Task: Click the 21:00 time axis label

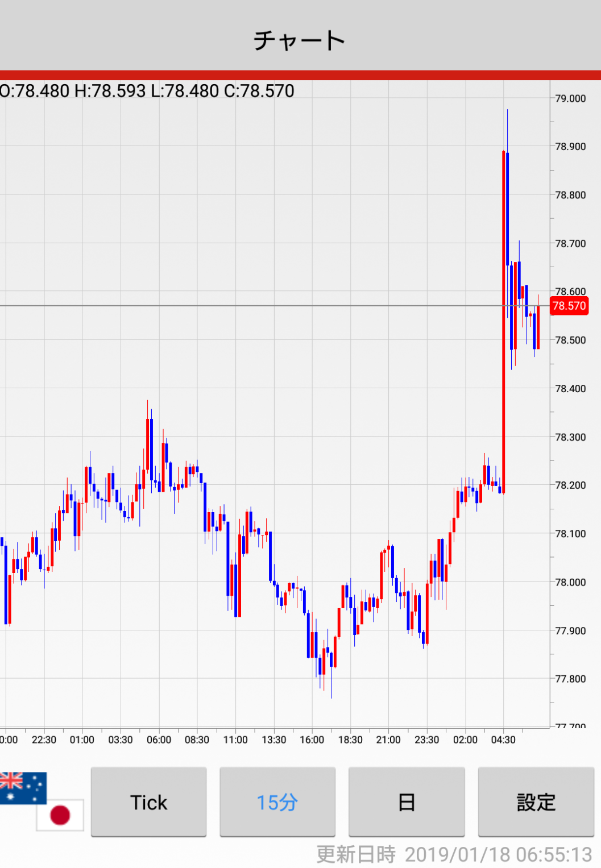Action: coord(388,740)
